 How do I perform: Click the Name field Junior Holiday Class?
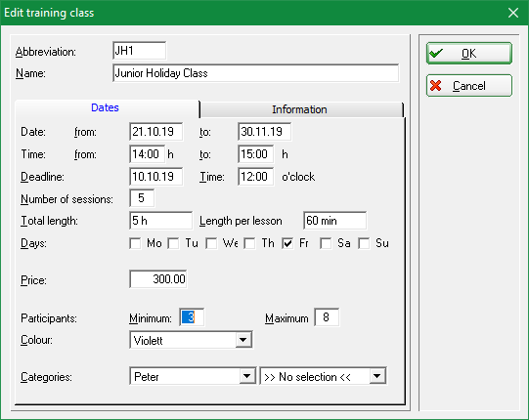(256, 73)
